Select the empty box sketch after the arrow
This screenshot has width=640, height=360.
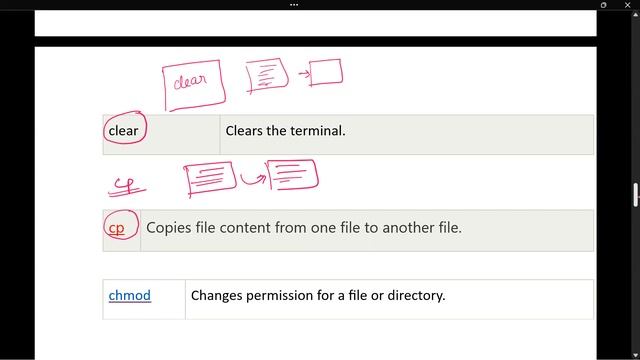[326, 73]
